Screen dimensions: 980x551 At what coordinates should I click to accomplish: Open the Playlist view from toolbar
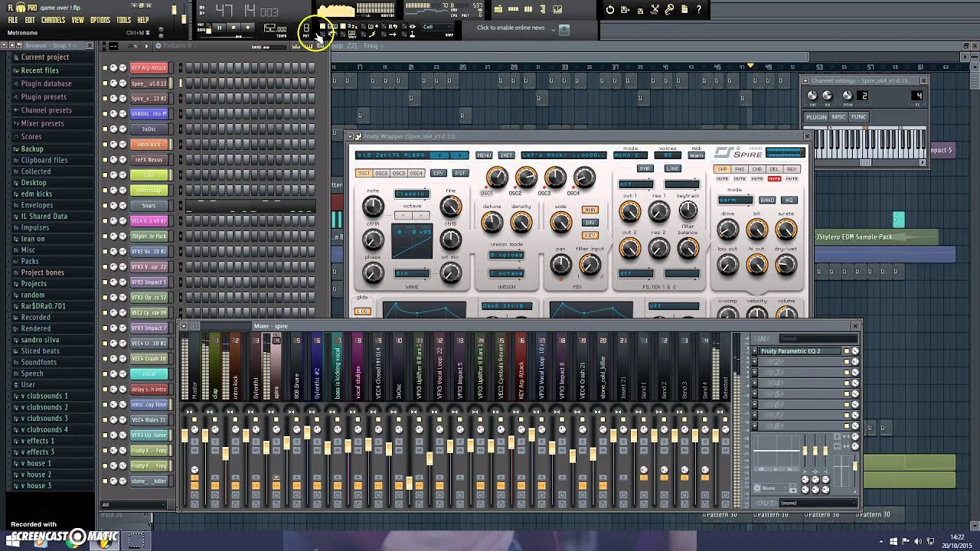pyautogui.click(x=498, y=9)
